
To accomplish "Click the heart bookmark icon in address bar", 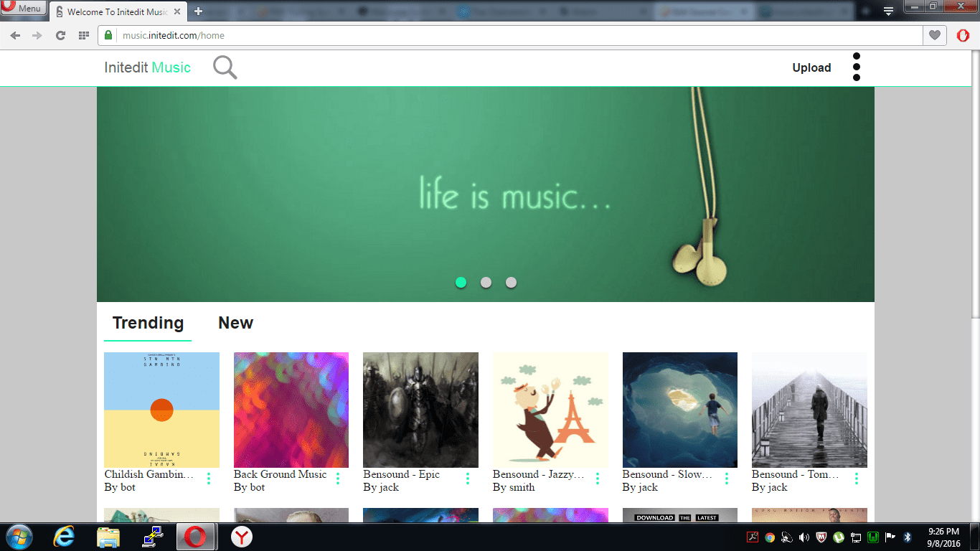I will pos(933,34).
